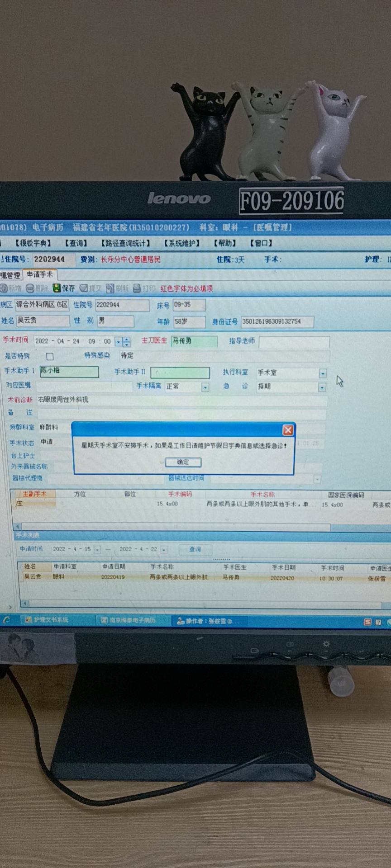The width and height of the screenshot is (391, 868).
Task: Open the 急诊 择期 dropdown
Action: [x=322, y=387]
